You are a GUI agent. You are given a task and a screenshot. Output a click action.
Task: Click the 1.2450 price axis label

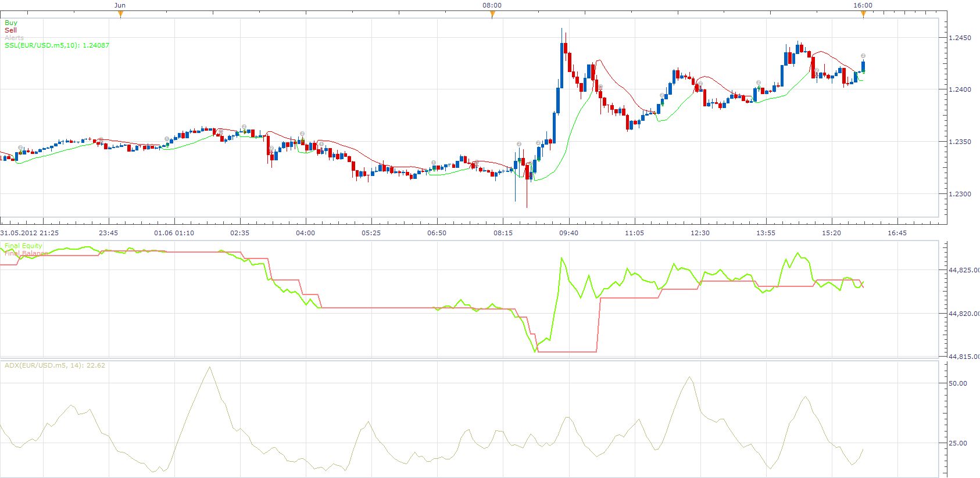click(960, 38)
